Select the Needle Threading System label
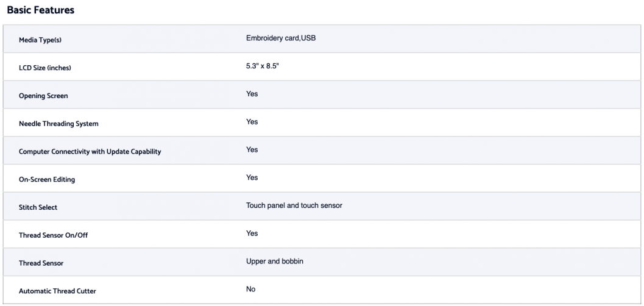Viewport: 644px width, 306px height. click(58, 124)
